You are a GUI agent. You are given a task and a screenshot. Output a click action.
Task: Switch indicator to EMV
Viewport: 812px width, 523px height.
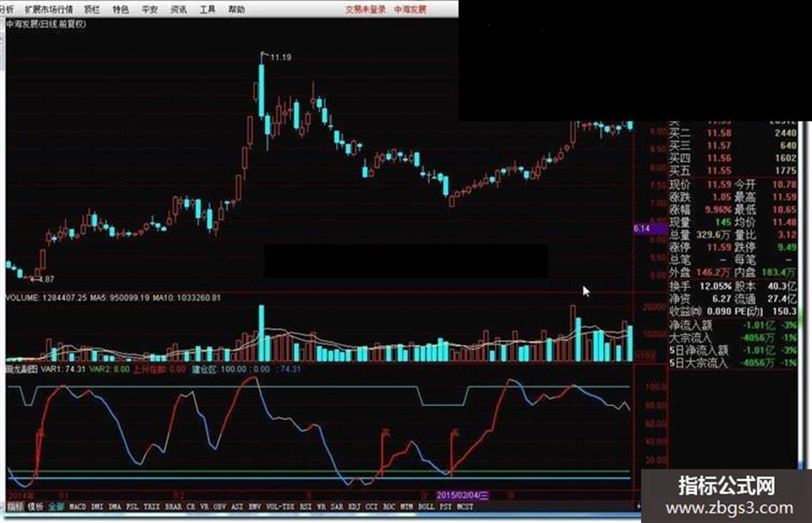pos(254,507)
